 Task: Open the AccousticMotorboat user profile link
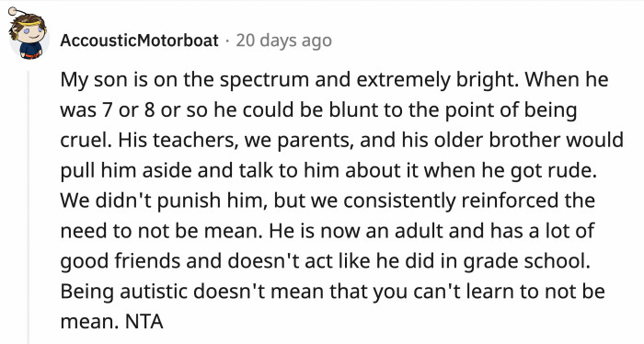pos(139,40)
